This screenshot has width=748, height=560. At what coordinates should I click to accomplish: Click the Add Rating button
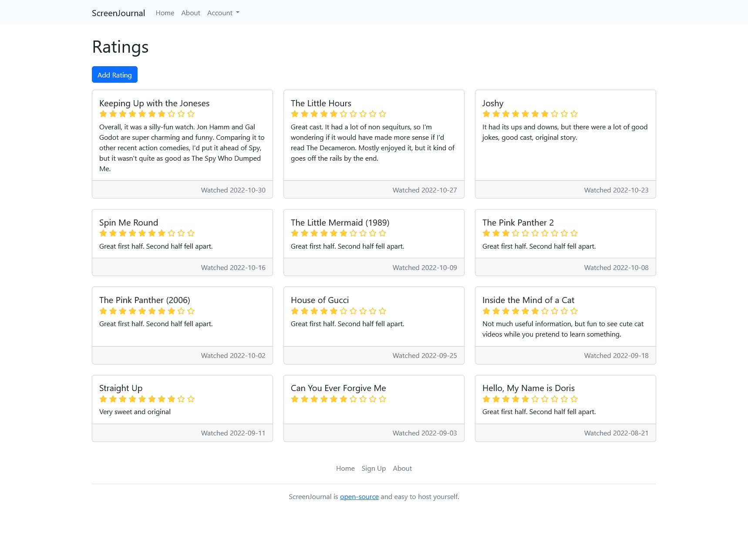pyautogui.click(x=115, y=74)
